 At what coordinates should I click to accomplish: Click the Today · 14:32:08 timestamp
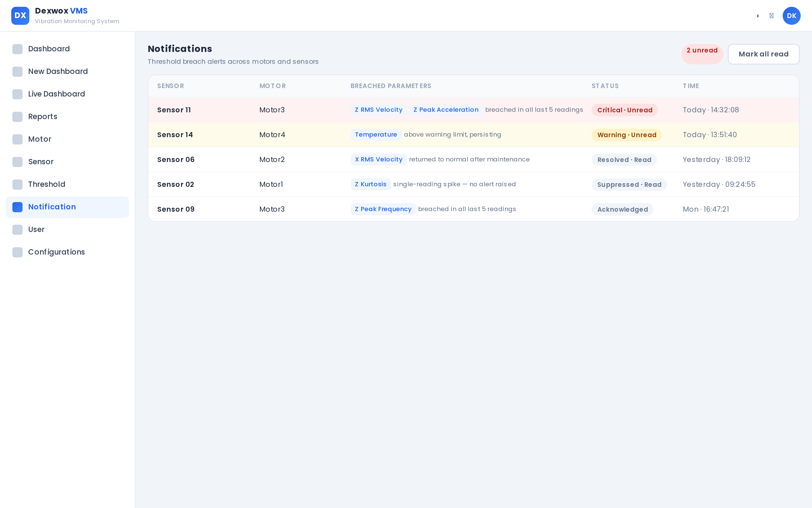pos(711,110)
